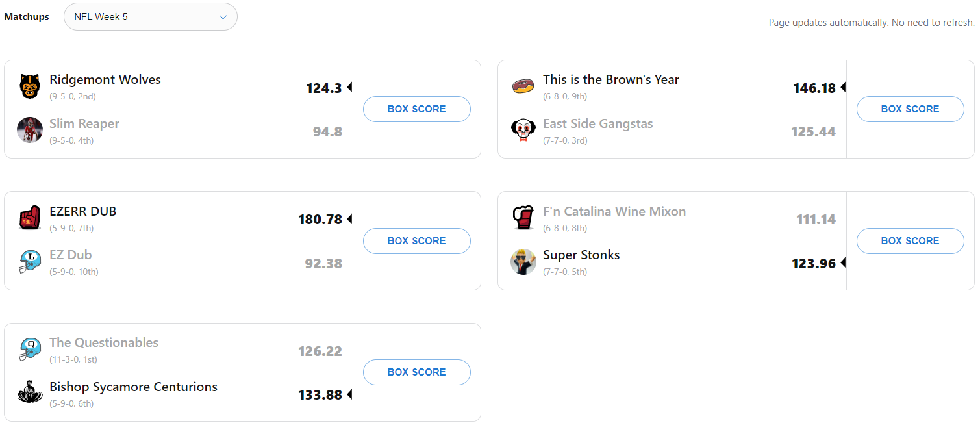Click the 180.78 score for EZERR DUB
This screenshot has height=447, width=980.
pos(320,220)
